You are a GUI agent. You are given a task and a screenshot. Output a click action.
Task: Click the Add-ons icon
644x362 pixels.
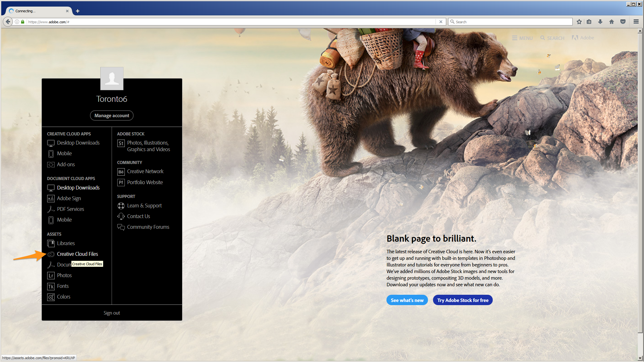pyautogui.click(x=51, y=165)
